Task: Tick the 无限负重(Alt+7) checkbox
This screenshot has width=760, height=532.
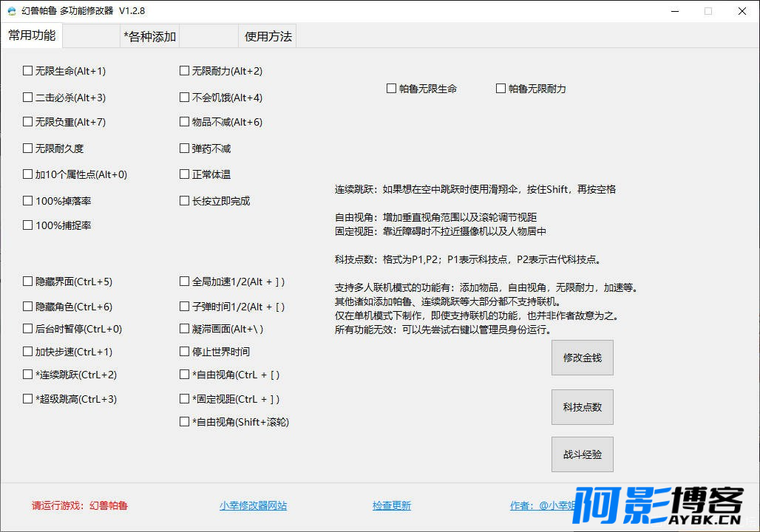Action: [28, 122]
